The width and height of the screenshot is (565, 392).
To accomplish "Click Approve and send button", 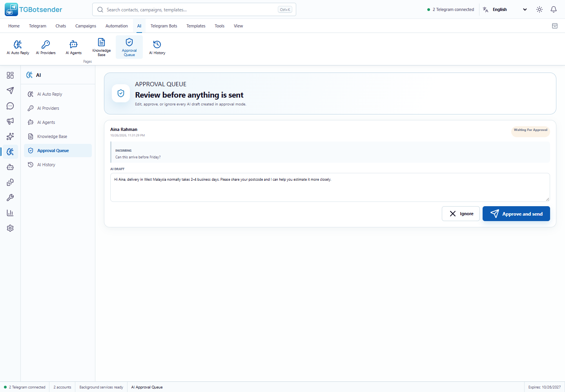I will (x=516, y=214).
